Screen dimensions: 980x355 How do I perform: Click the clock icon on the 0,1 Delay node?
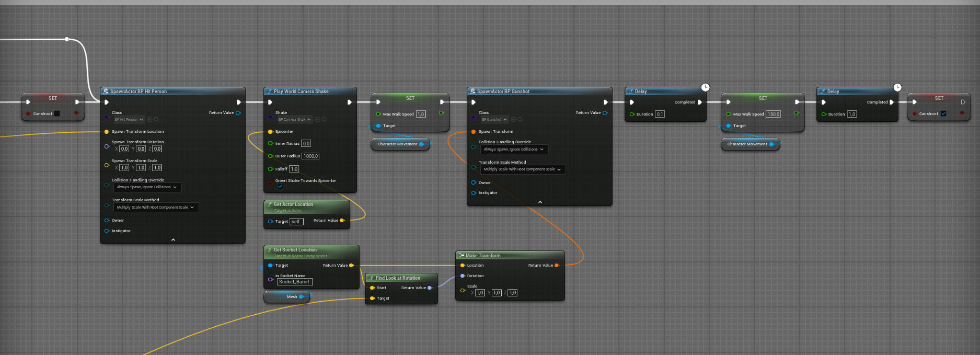click(x=705, y=87)
